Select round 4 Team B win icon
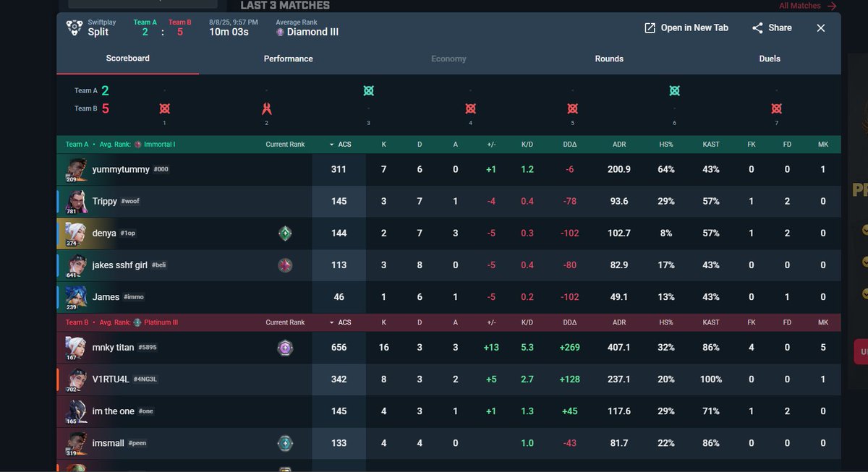868x472 pixels. pos(470,108)
